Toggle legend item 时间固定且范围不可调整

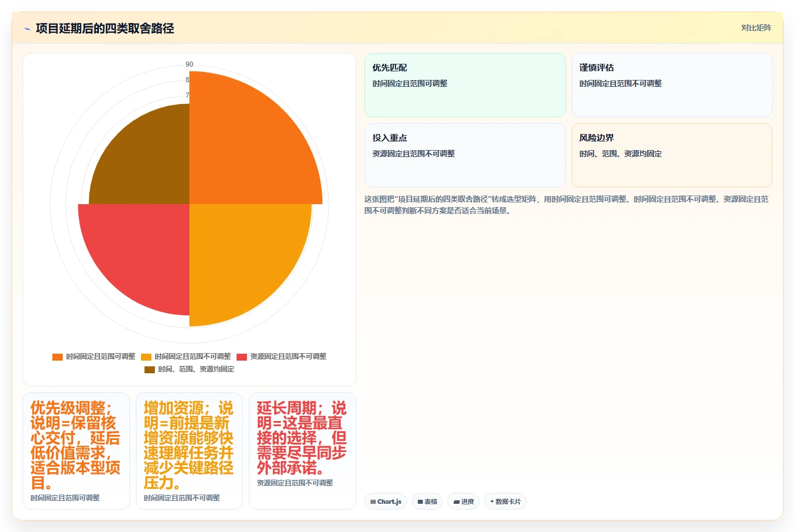click(186, 357)
